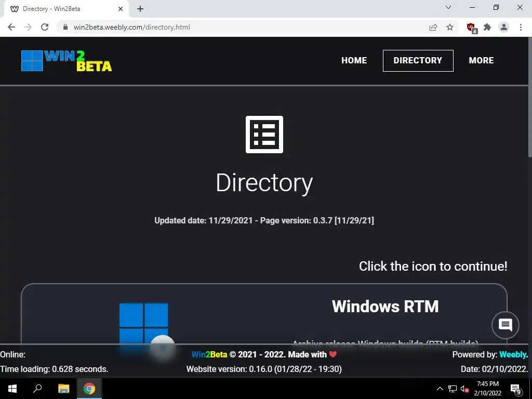Show hidden system tray icons
Viewport: 532px width, 399px height.
pyautogui.click(x=440, y=389)
